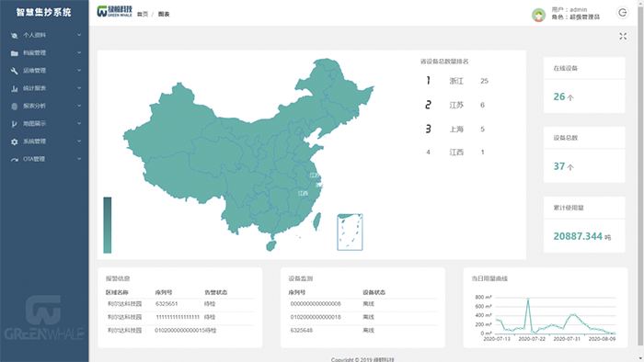This screenshot has height=362, width=644.
Task: Expand the OTA管理 menu chevron
Action: [79, 159]
